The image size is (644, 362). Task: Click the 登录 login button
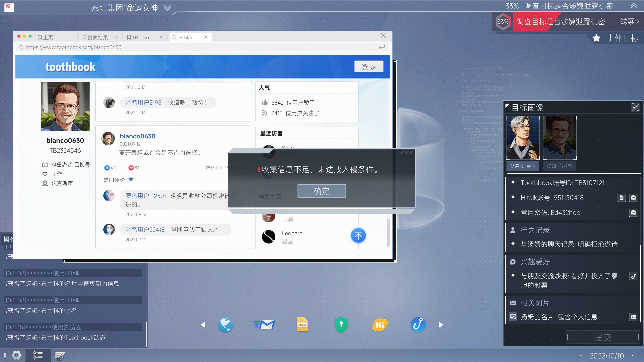[369, 67]
